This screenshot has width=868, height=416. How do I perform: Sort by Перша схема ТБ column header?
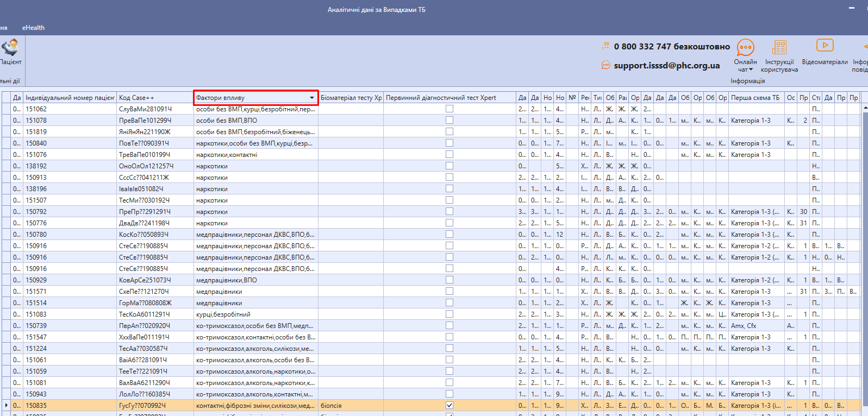point(757,98)
